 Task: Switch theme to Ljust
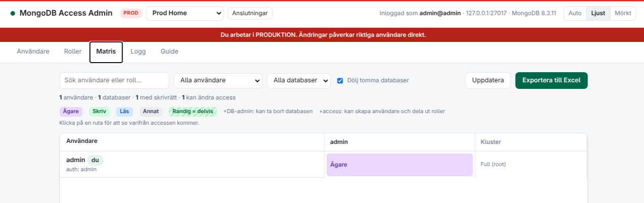(598, 13)
